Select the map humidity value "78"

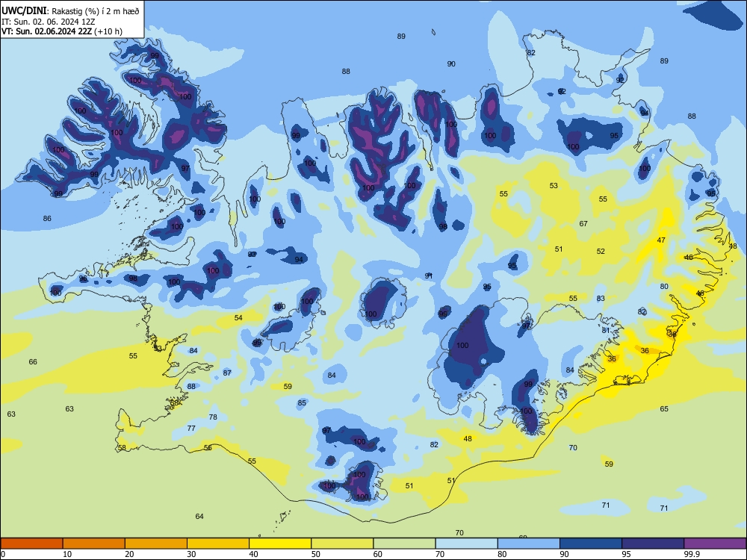(x=213, y=417)
